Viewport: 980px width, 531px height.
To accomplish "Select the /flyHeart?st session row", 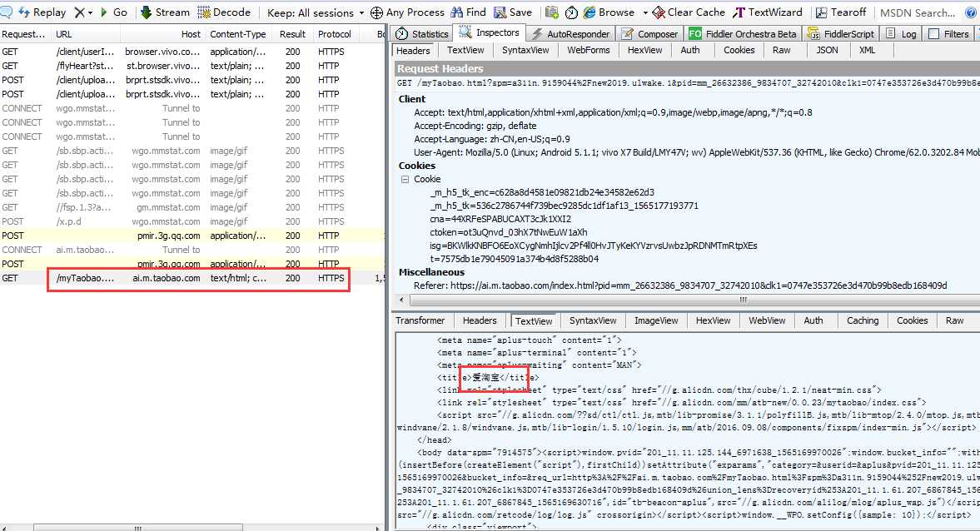I will 192,66.
